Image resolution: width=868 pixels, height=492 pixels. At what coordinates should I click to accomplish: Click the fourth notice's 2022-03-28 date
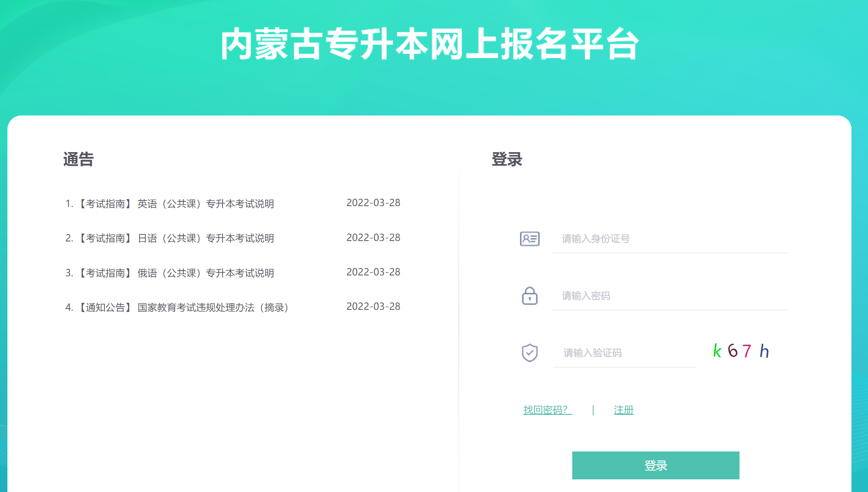point(373,307)
